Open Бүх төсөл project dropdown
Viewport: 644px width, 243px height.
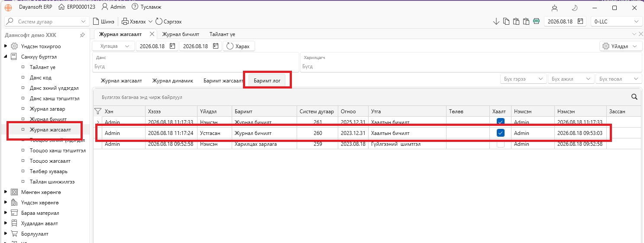tap(618, 79)
